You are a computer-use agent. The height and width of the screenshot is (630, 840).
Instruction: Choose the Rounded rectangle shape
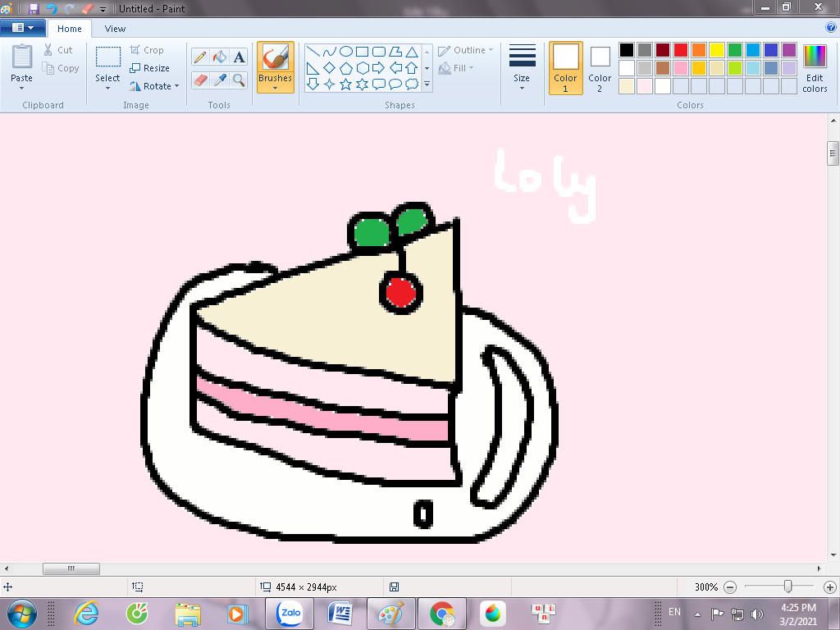tap(379, 52)
